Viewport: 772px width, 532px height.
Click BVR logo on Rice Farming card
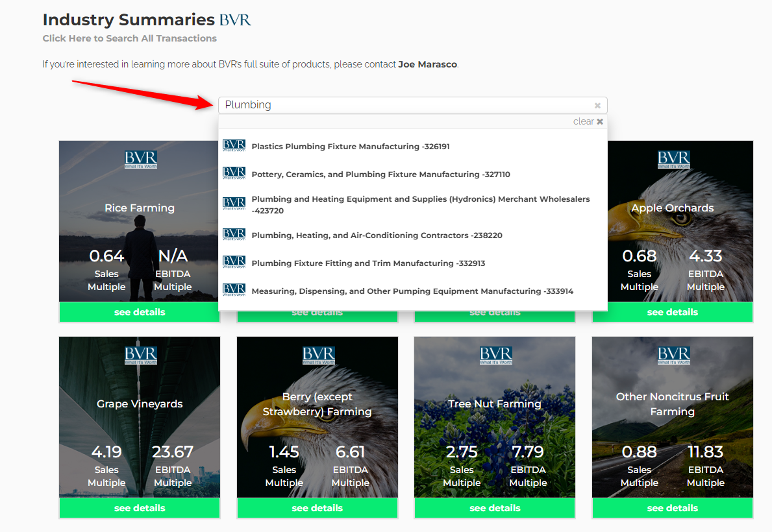pos(140,160)
